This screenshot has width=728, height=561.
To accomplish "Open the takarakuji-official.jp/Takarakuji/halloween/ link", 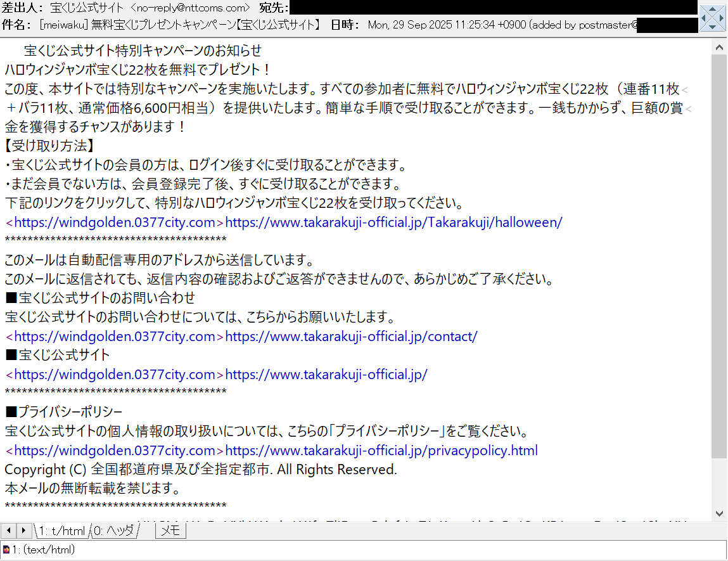I will (x=393, y=222).
